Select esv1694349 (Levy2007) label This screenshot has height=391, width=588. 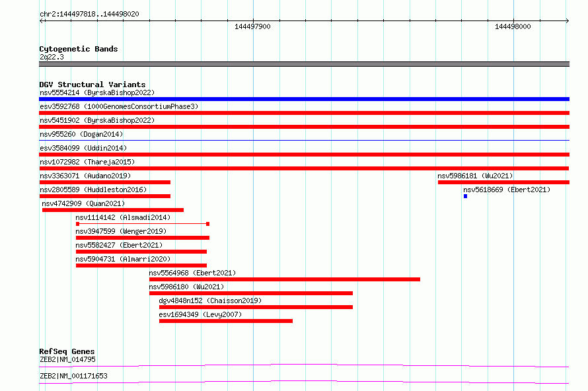pyautogui.click(x=200, y=314)
